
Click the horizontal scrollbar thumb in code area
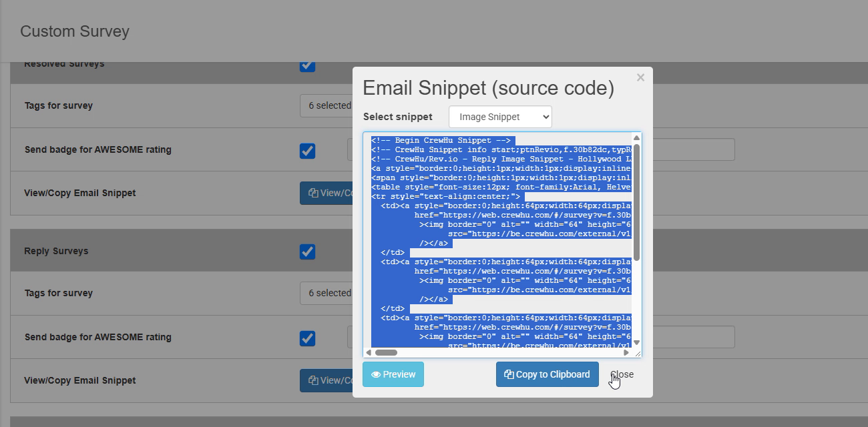386,352
